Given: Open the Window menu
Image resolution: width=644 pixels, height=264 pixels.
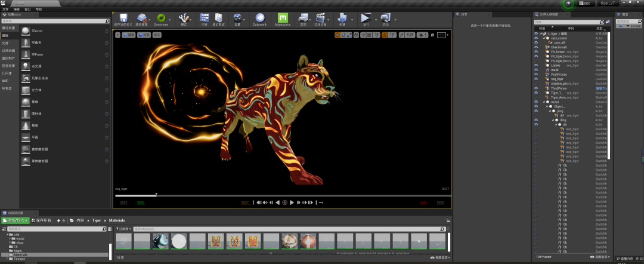Looking at the screenshot, I should 27,8.
